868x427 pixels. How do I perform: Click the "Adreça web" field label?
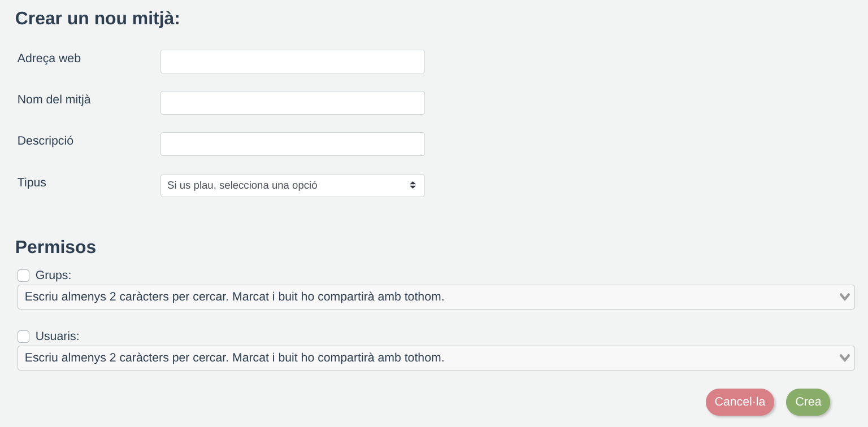49,58
